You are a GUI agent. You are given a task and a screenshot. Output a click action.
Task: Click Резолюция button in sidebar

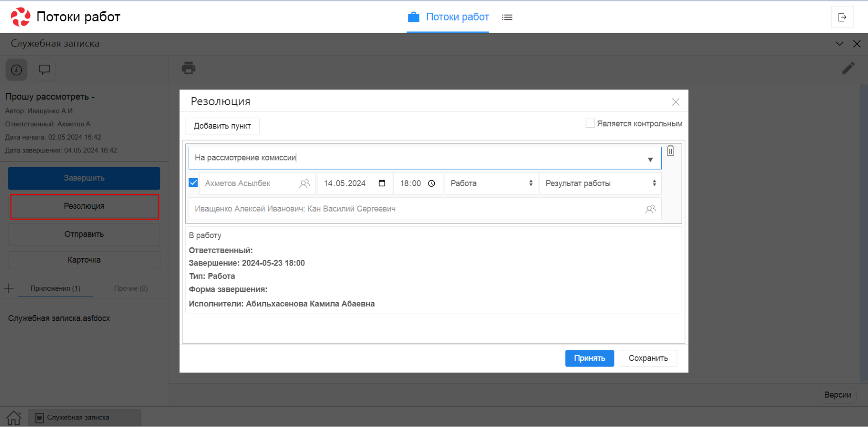84,206
